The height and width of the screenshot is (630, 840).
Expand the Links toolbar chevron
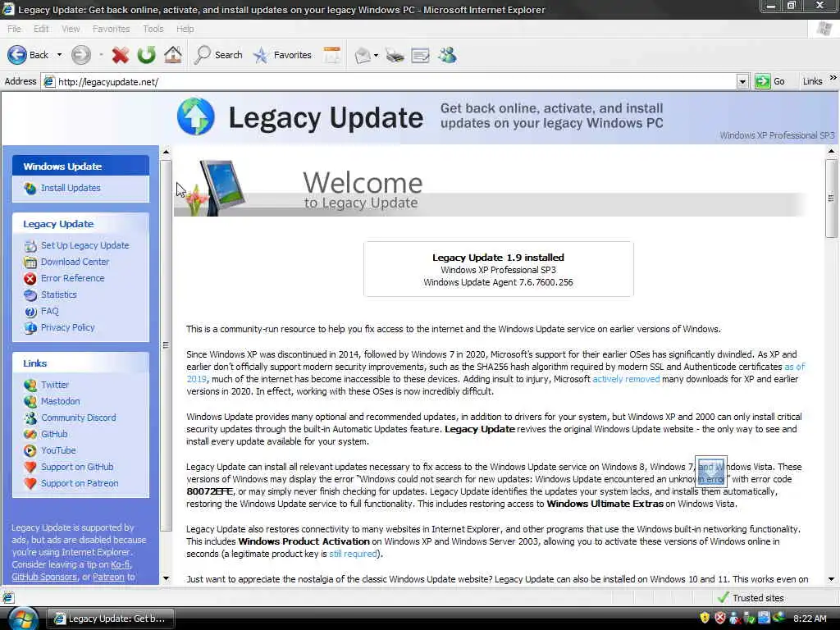point(833,78)
